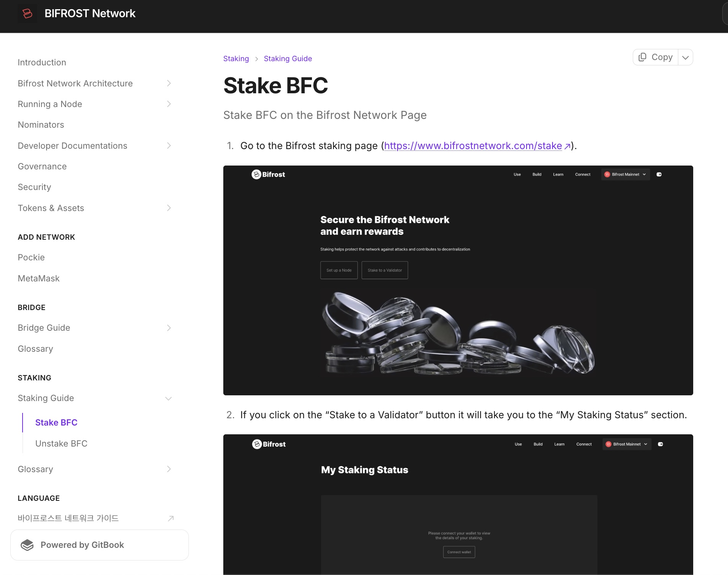The width and height of the screenshot is (728, 575).
Task: Open Running a Node page
Action: [x=50, y=104]
